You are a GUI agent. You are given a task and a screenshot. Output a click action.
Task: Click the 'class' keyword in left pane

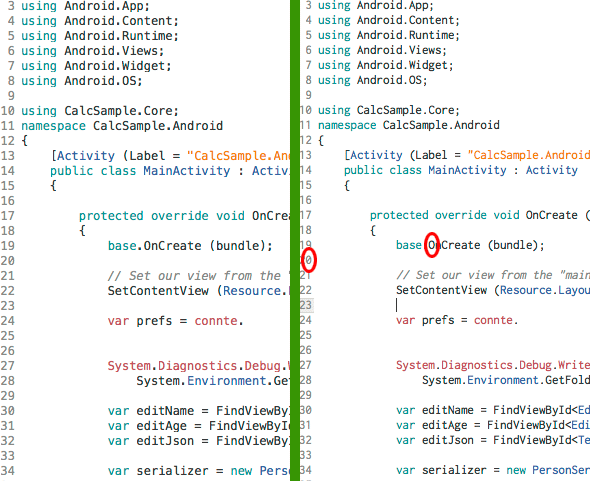pos(118,171)
